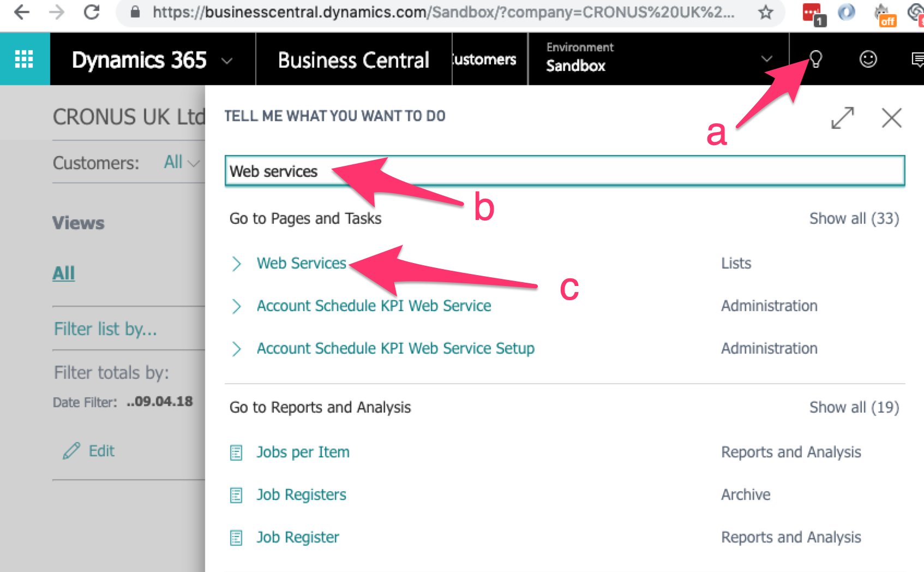The width and height of the screenshot is (924, 572).
Task: Open Account Schedule KPI Web Service Setup
Action: pos(395,348)
